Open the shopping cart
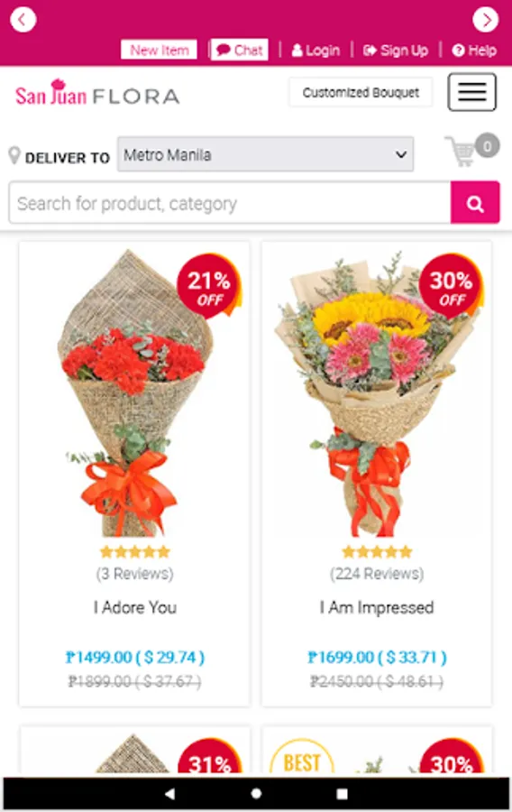 (x=471, y=150)
